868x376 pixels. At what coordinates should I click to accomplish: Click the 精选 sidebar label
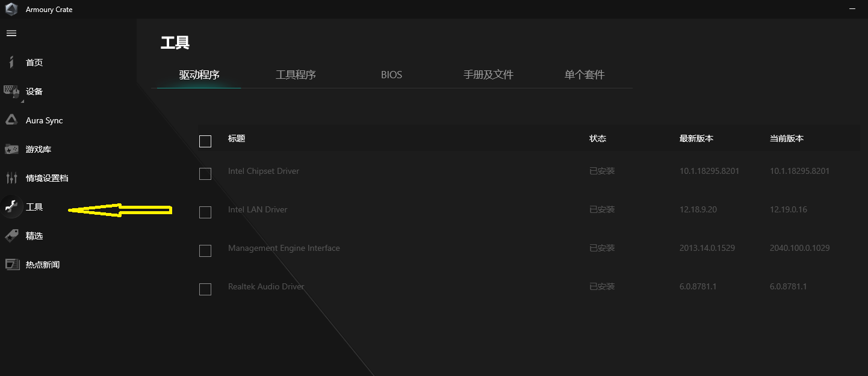coord(34,236)
